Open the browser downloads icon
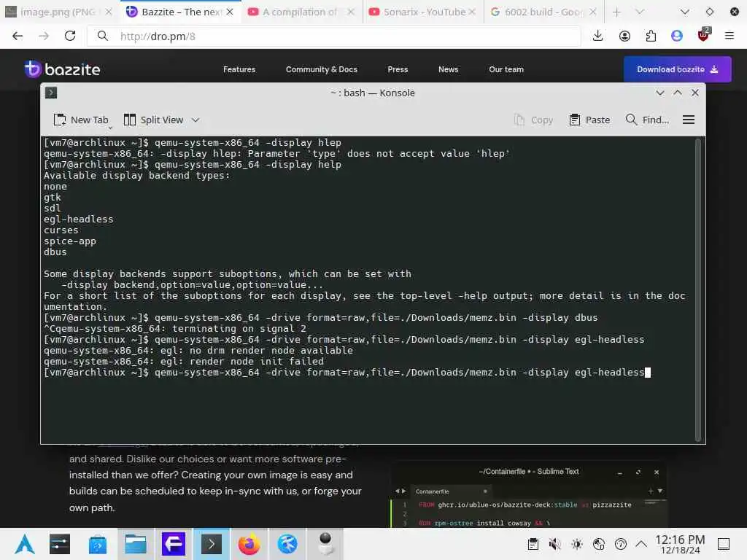Image resolution: width=747 pixels, height=560 pixels. (x=598, y=36)
